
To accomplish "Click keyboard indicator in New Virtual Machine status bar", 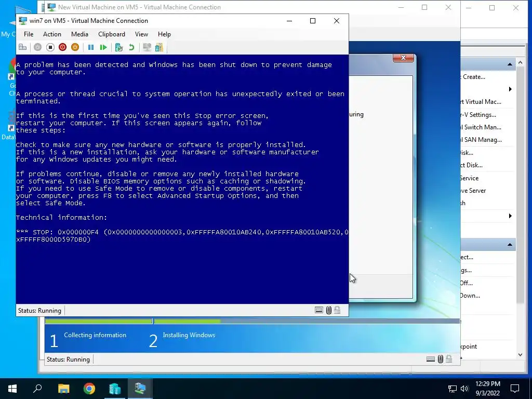I will click(431, 359).
